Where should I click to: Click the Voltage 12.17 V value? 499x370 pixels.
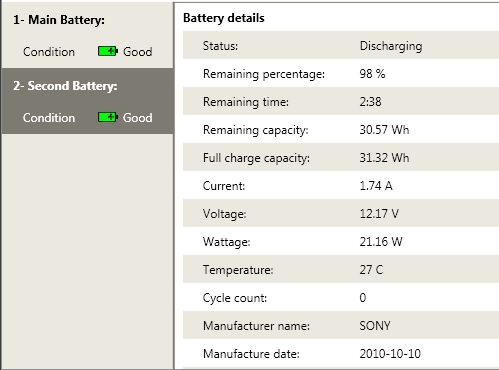(x=379, y=213)
